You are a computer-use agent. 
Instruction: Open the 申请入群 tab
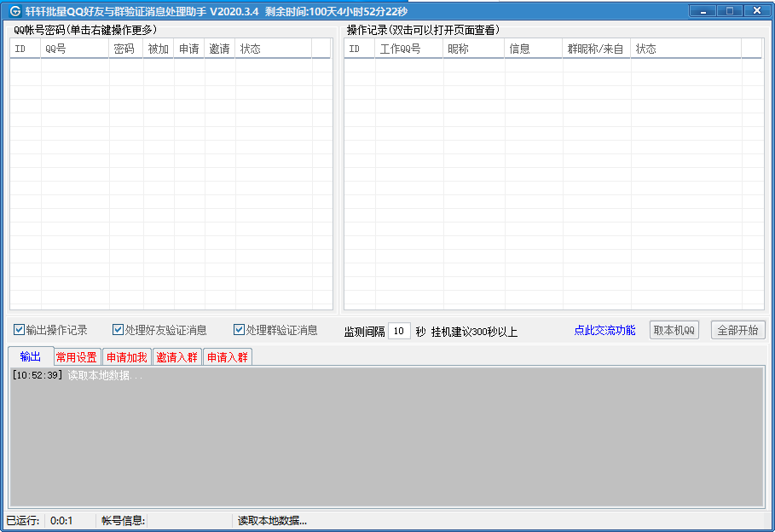[228, 357]
